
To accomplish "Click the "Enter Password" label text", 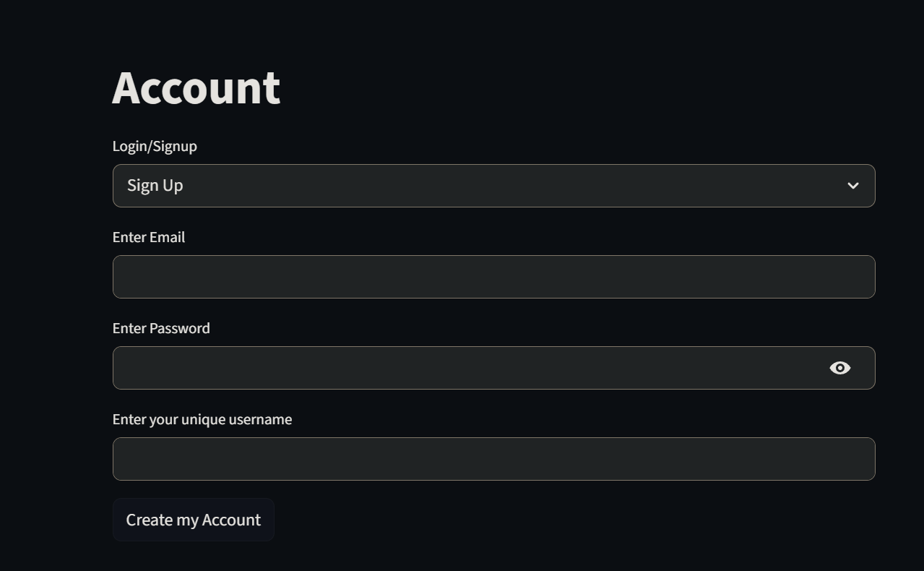I will 161,328.
